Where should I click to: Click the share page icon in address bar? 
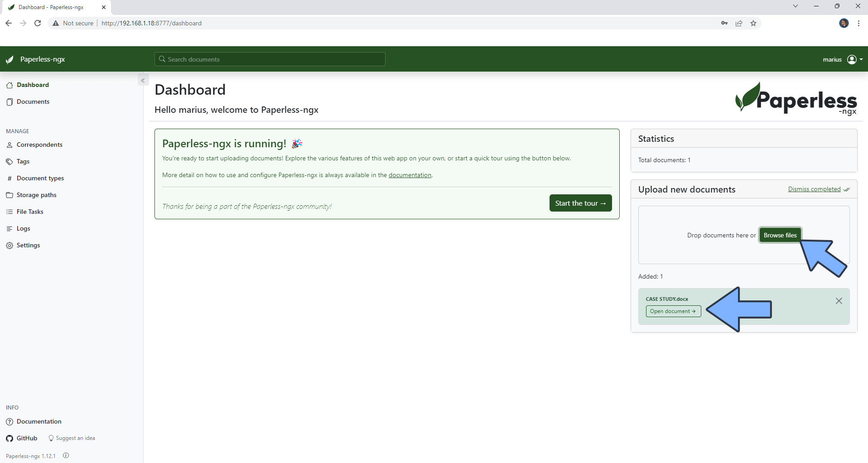tap(739, 23)
